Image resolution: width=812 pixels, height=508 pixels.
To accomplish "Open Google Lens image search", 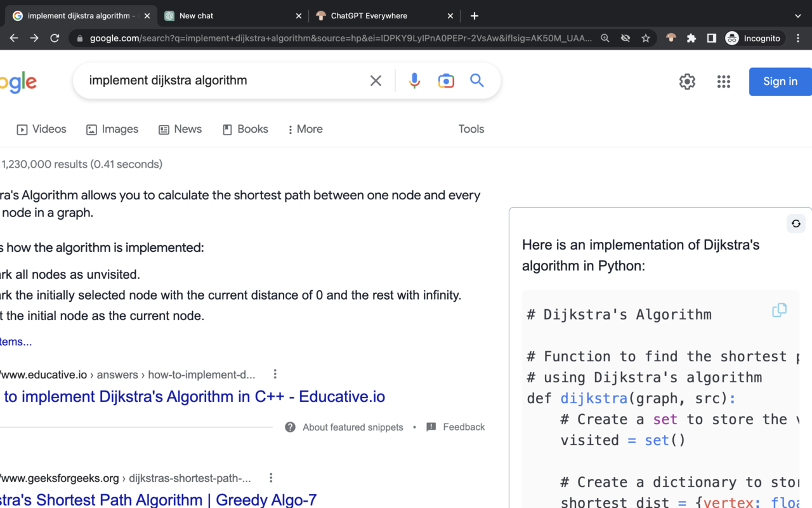I will [x=446, y=81].
